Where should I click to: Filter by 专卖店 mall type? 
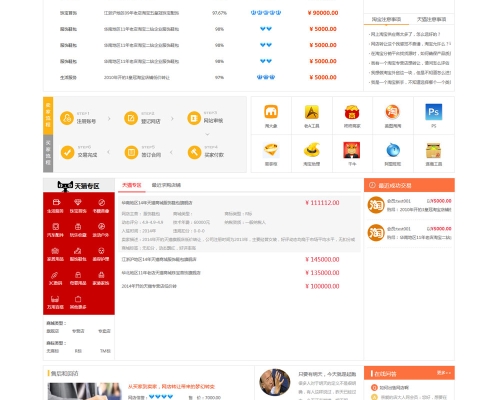(104, 331)
